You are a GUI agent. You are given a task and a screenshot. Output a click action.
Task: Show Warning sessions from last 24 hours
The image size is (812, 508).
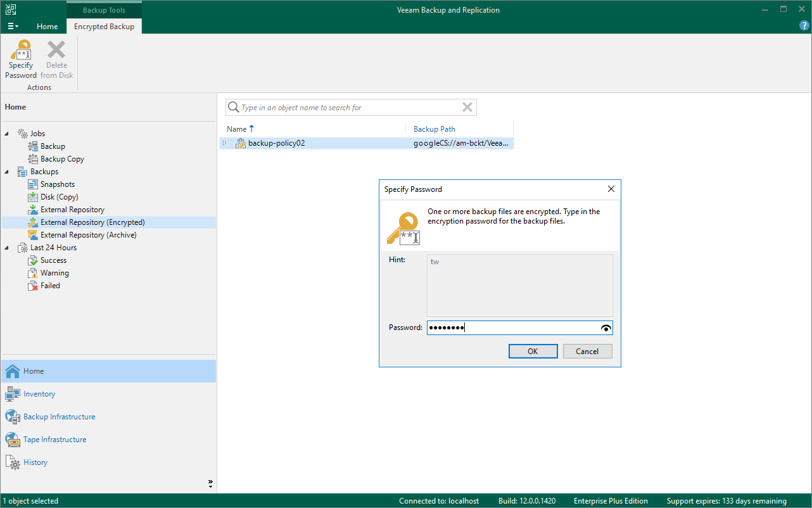[x=54, y=273]
